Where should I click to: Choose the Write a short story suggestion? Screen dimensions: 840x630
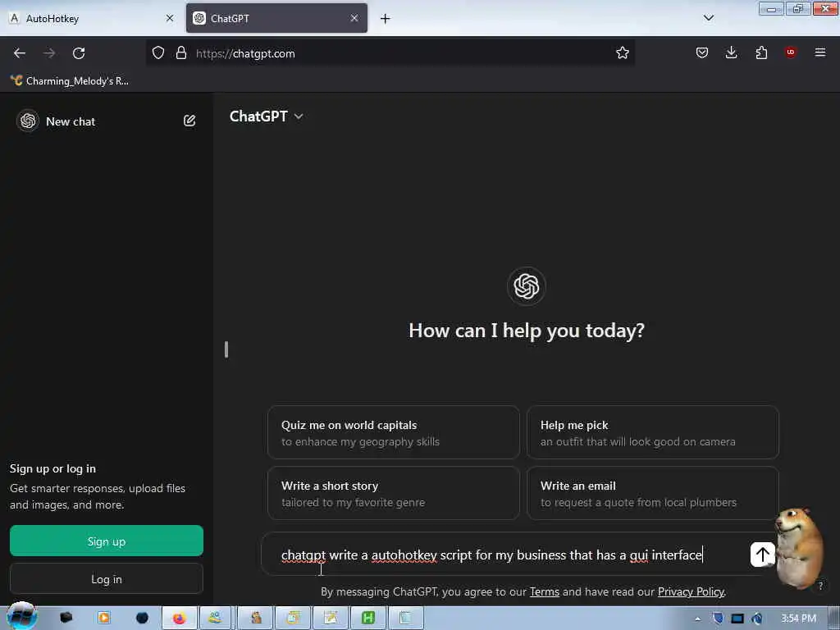(393, 493)
